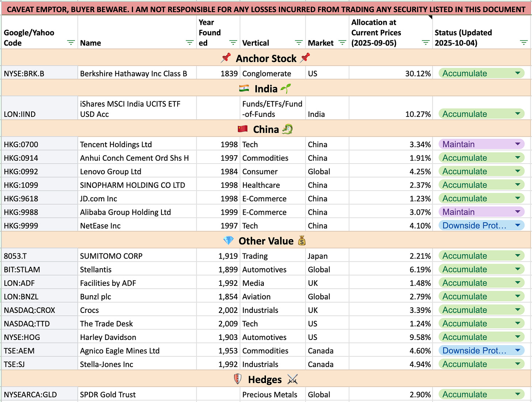Select cell NYSEARCA:GLD
This screenshot has height=402, width=532.
click(x=39, y=394)
